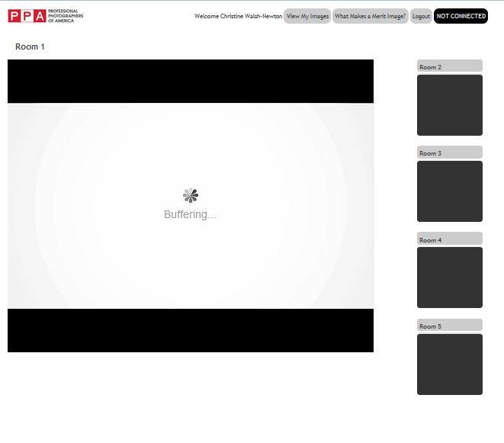Select the Room 2 label
The height and width of the screenshot is (443, 504).
pyautogui.click(x=449, y=66)
